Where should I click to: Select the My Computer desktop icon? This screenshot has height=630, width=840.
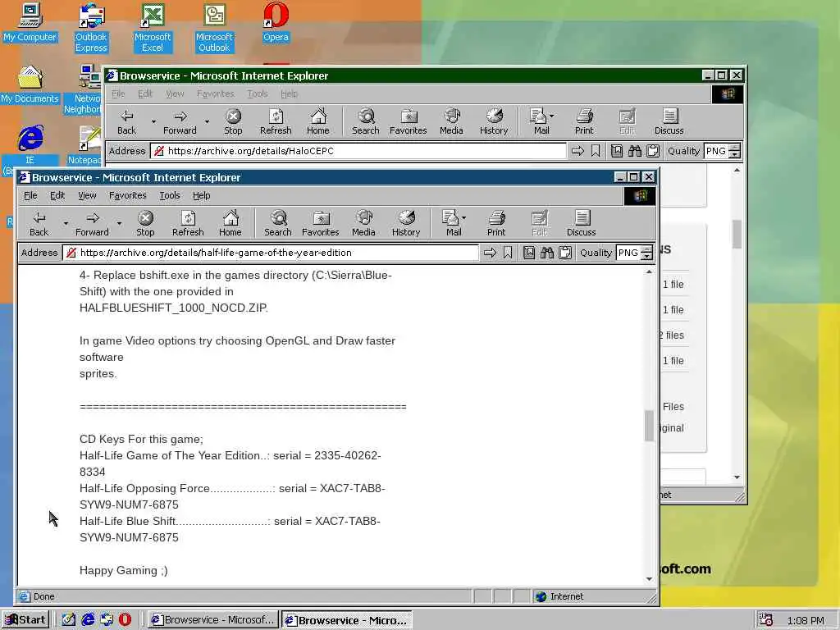30,22
